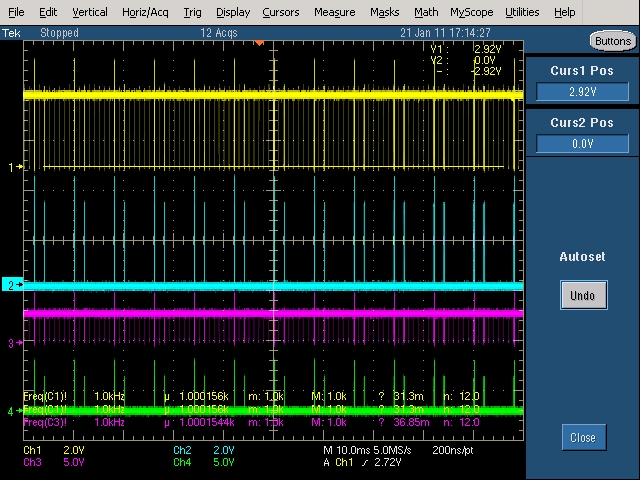Select the Curs1 Pos value field
Image resolution: width=640 pixels, height=480 pixels.
(582, 91)
